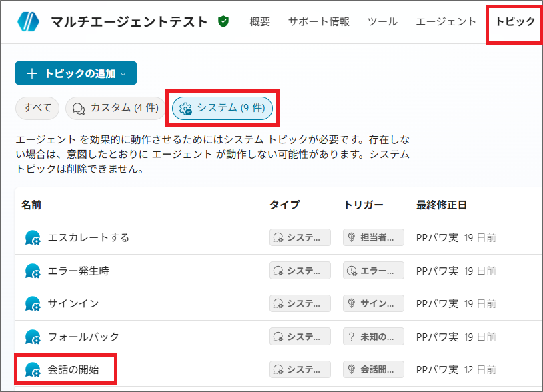Click the topic icon beside エラー発生時
This screenshot has height=392, width=543.
(33, 271)
